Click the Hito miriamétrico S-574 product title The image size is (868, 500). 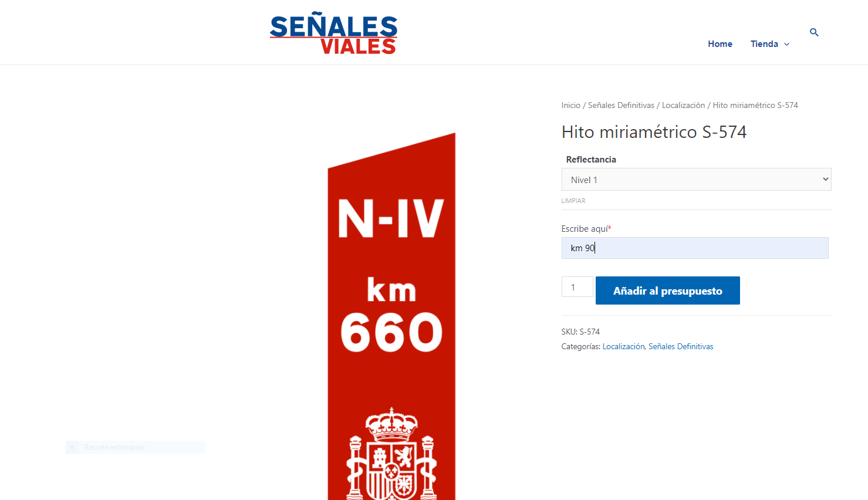tap(654, 132)
